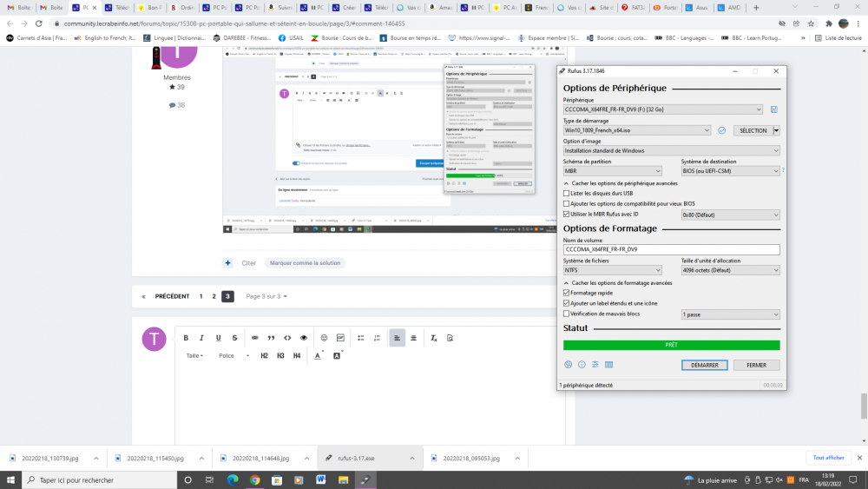
Task: Click the DÉMARRER button in Rufus
Action: point(704,365)
